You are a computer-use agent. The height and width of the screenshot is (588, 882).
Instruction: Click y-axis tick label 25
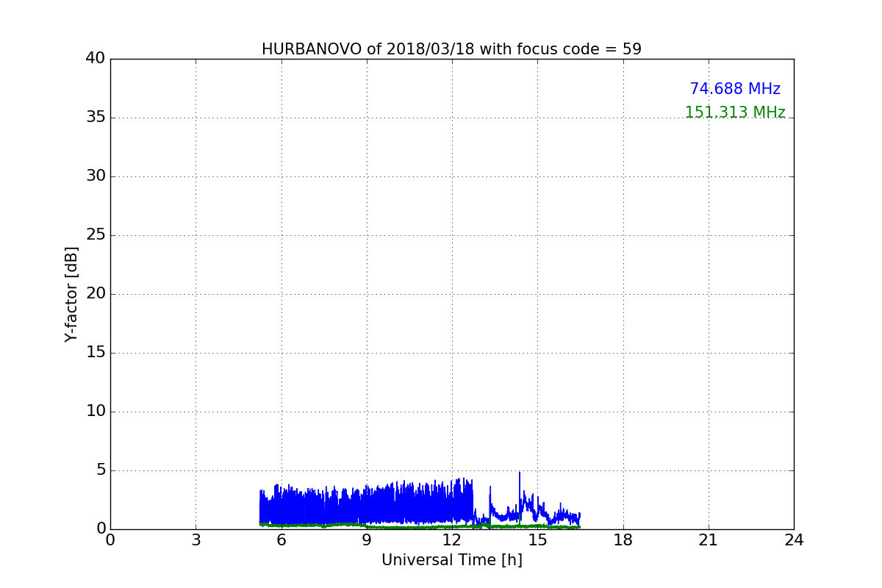pyautogui.click(x=96, y=234)
